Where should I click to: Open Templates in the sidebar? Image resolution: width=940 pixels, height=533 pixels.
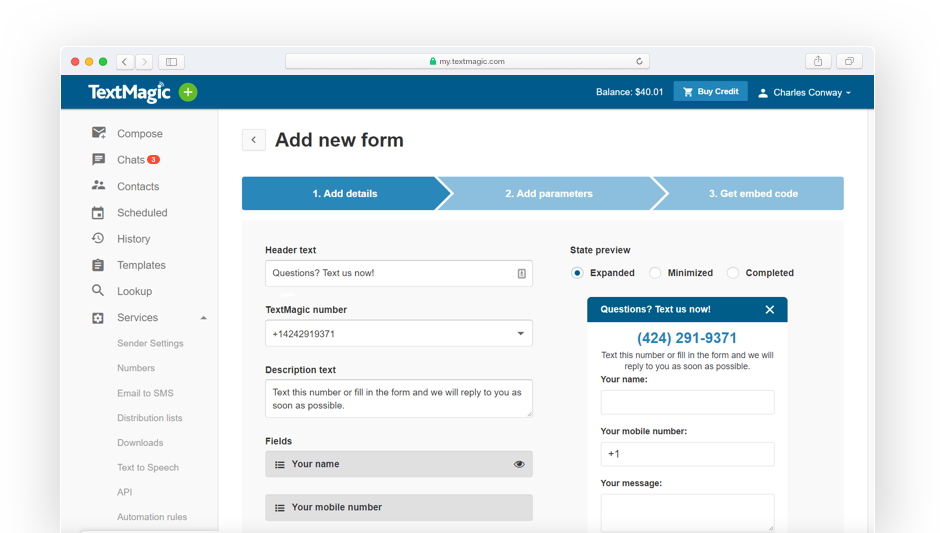coord(141,265)
